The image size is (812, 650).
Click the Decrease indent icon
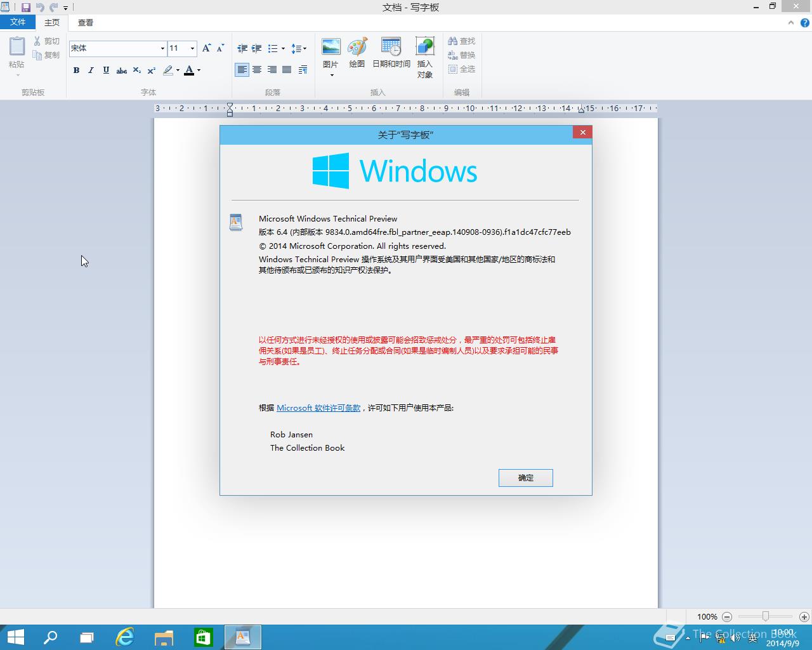coord(242,48)
